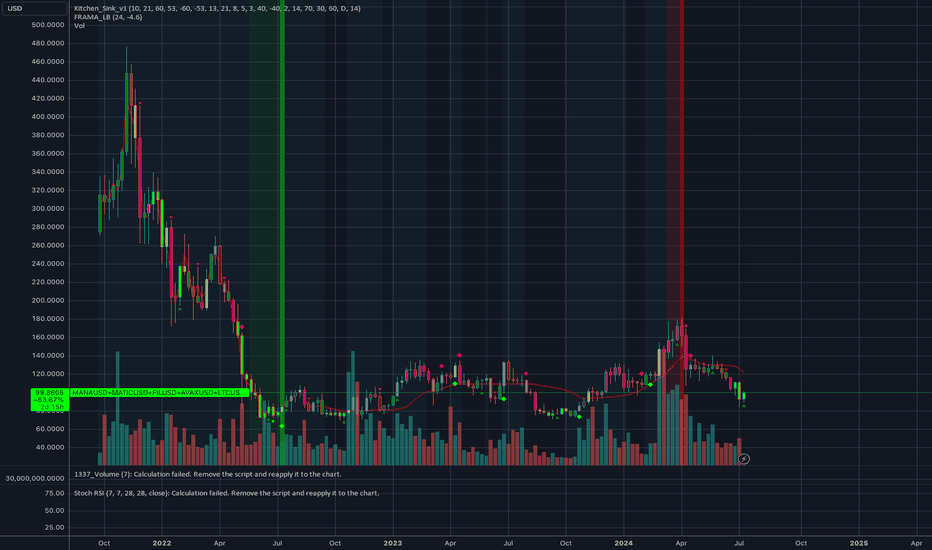
Task: Select the FRAMA_LB (24, -4.6) indicator legend
Action: [108, 17]
